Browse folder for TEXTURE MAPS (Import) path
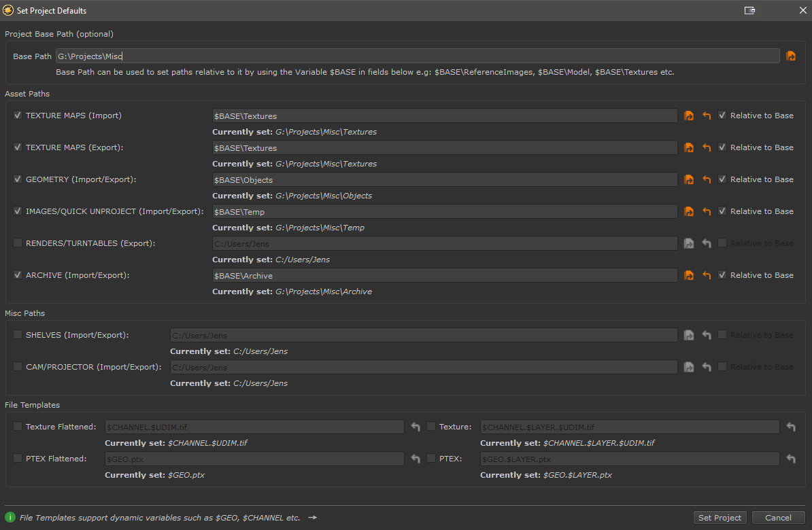This screenshot has width=812, height=530. 689,116
